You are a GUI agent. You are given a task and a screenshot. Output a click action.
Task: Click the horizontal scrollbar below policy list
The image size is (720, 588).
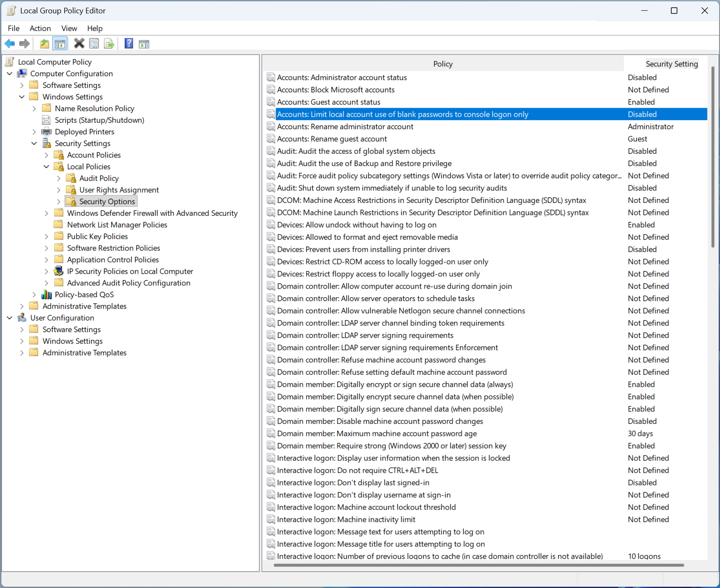[x=478, y=565]
